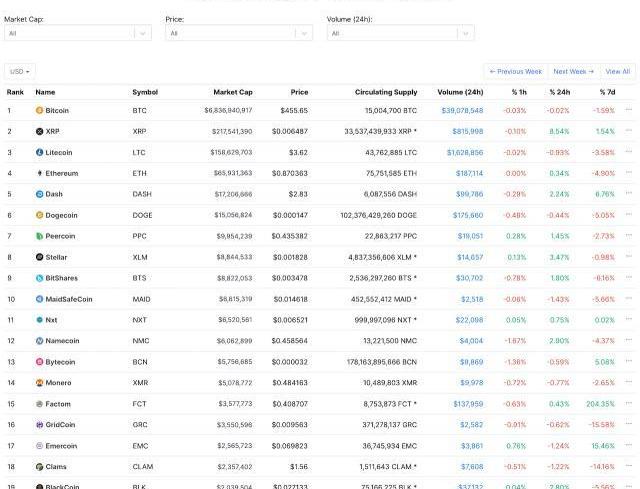The image size is (640, 489).
Task: Open the Volume (24h) filter dropdown
Action: point(400,33)
